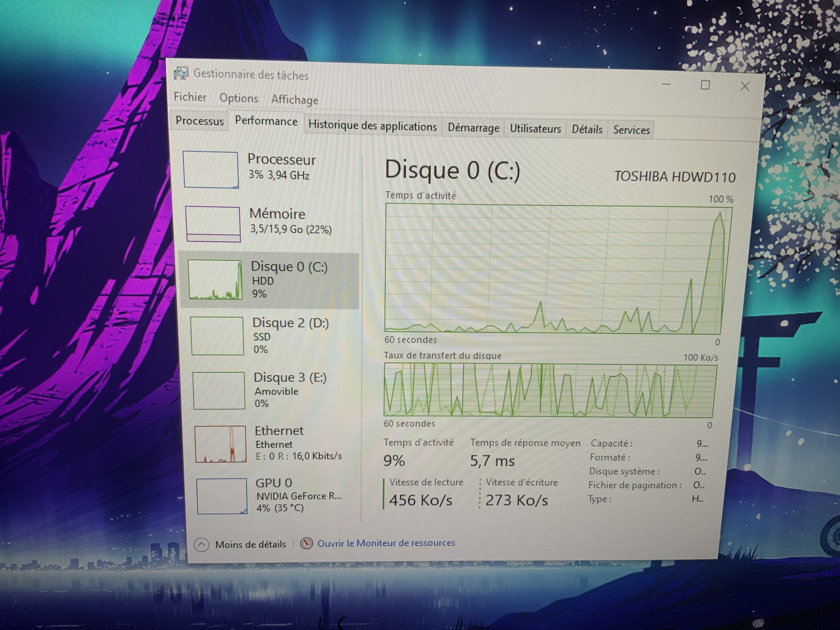The image size is (840, 630).
Task: Open Historique des applications tab
Action: pyautogui.click(x=372, y=126)
